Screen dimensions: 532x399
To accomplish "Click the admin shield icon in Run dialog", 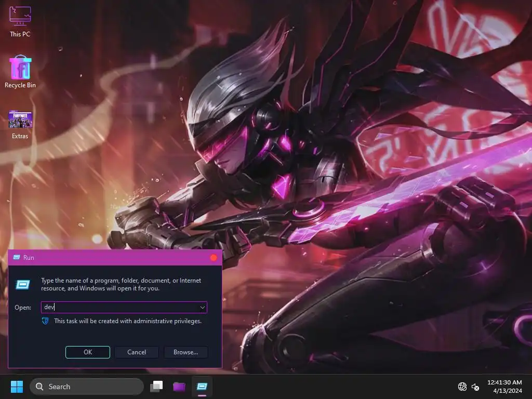I will 45,321.
